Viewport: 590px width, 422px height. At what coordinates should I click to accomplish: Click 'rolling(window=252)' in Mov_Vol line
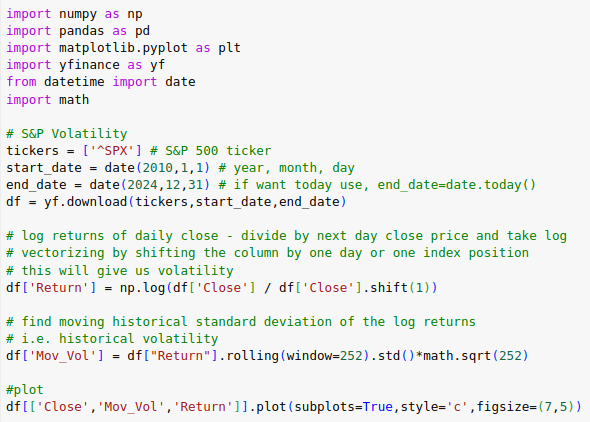pos(298,356)
